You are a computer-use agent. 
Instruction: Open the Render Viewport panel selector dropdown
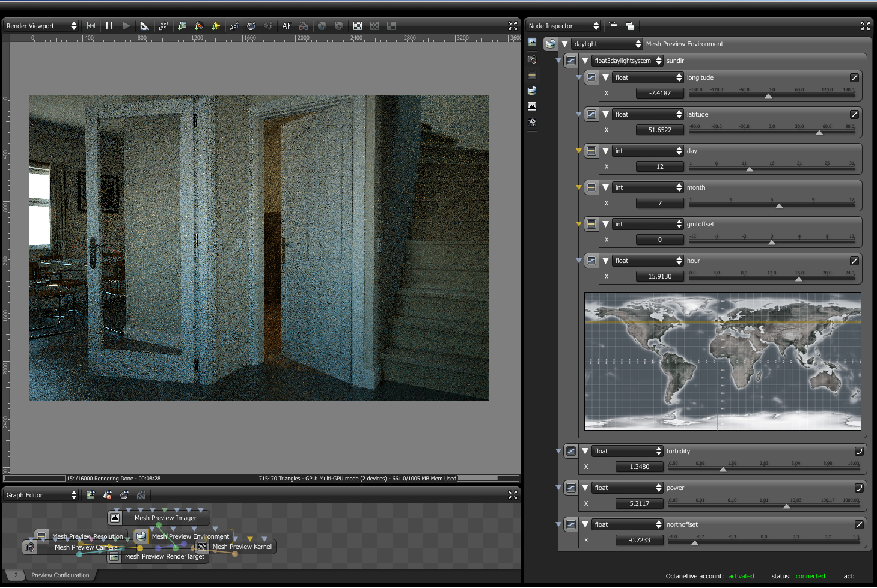tap(41, 26)
